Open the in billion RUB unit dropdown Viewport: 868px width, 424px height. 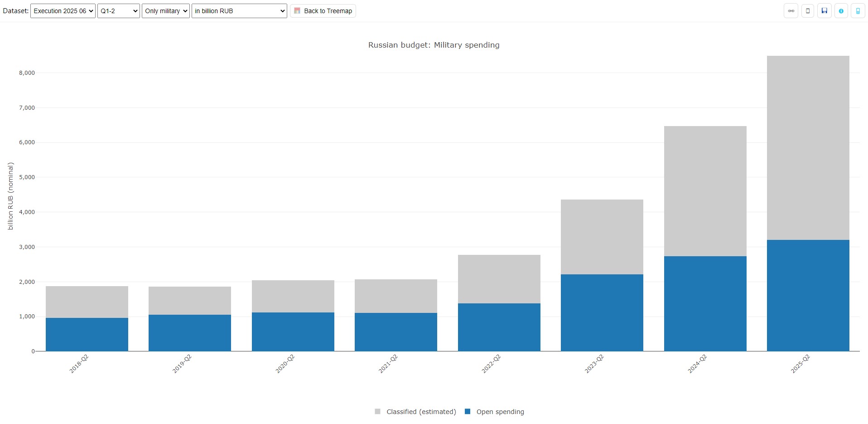click(x=239, y=11)
